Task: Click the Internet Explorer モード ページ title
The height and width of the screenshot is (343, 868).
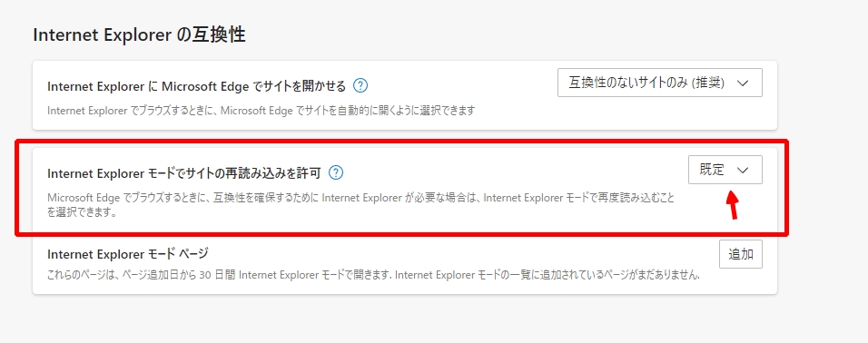Action: click(128, 254)
